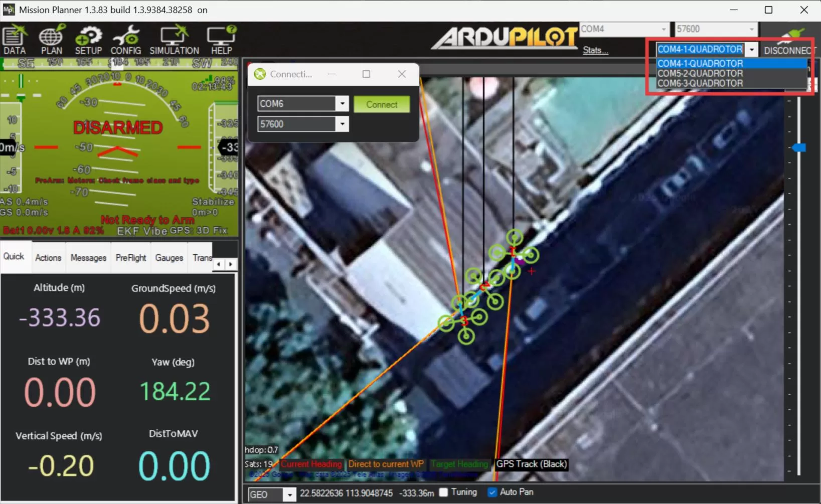This screenshot has height=504, width=821.
Task: Open the CONFIG tuning screen
Action: (x=125, y=40)
